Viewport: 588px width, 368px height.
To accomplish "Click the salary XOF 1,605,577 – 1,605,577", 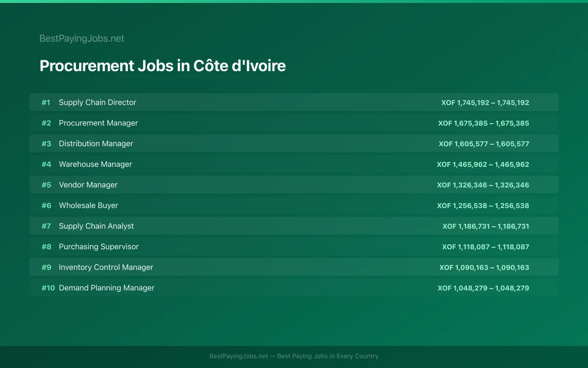I will coord(484,144).
